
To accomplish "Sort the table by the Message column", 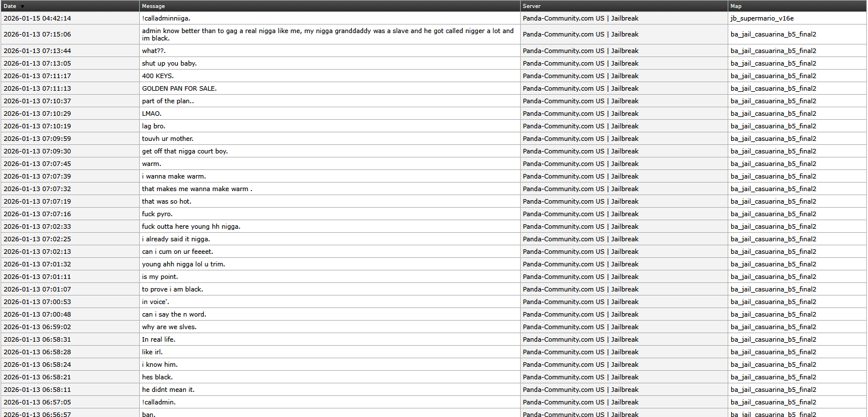I will 153,6.
